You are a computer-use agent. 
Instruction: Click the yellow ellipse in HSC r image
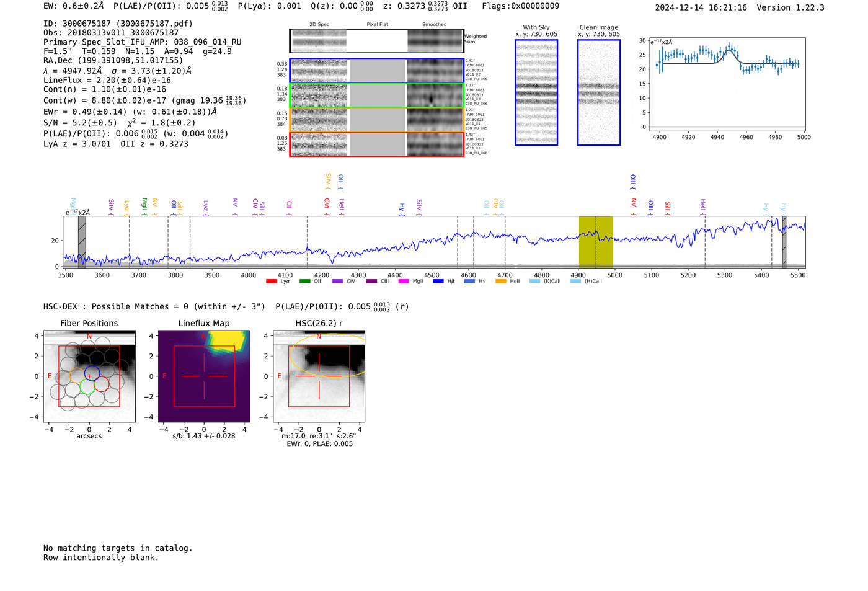(x=329, y=355)
